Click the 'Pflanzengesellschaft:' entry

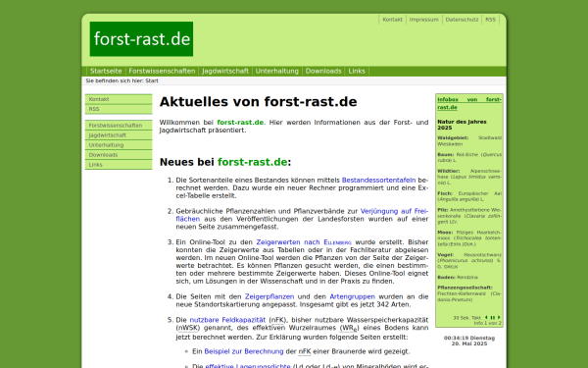point(469,293)
